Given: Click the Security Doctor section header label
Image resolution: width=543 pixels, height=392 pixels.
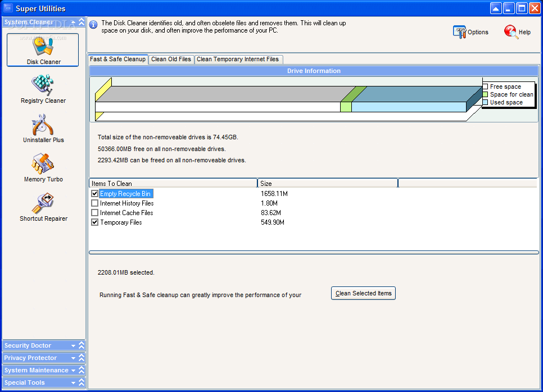Looking at the screenshot, I should 28,345.
